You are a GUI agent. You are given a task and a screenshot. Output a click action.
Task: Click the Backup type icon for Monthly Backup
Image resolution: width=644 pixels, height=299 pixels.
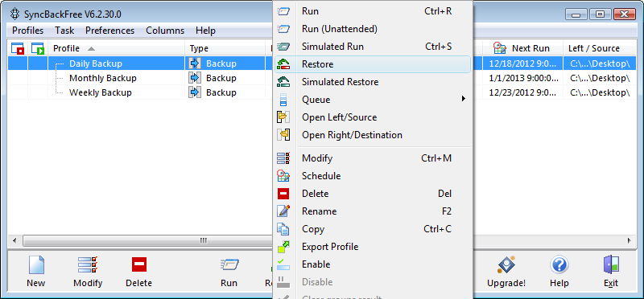point(195,78)
